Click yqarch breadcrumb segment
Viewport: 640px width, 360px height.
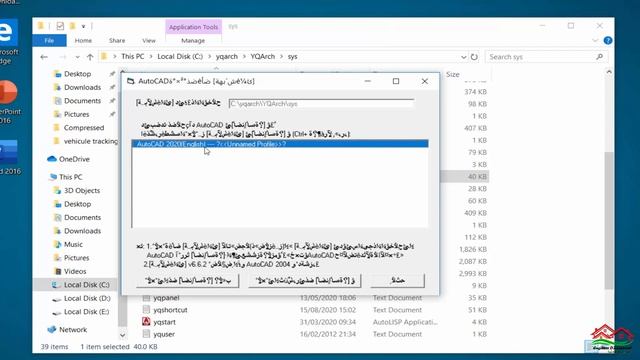(x=227, y=56)
